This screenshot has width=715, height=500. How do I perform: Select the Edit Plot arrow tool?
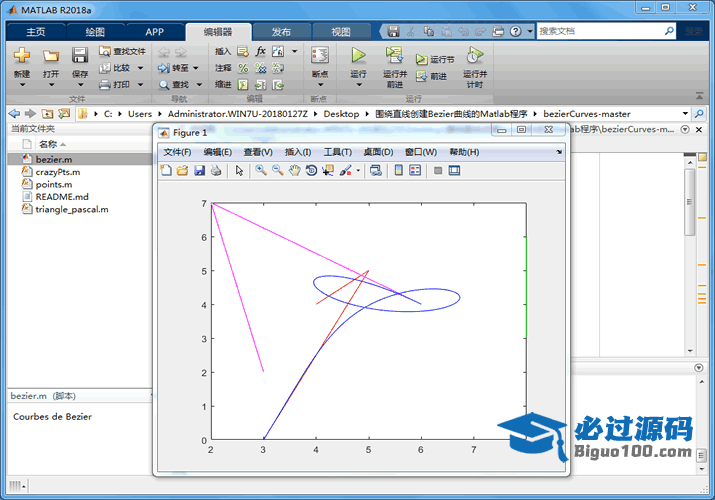click(x=239, y=170)
